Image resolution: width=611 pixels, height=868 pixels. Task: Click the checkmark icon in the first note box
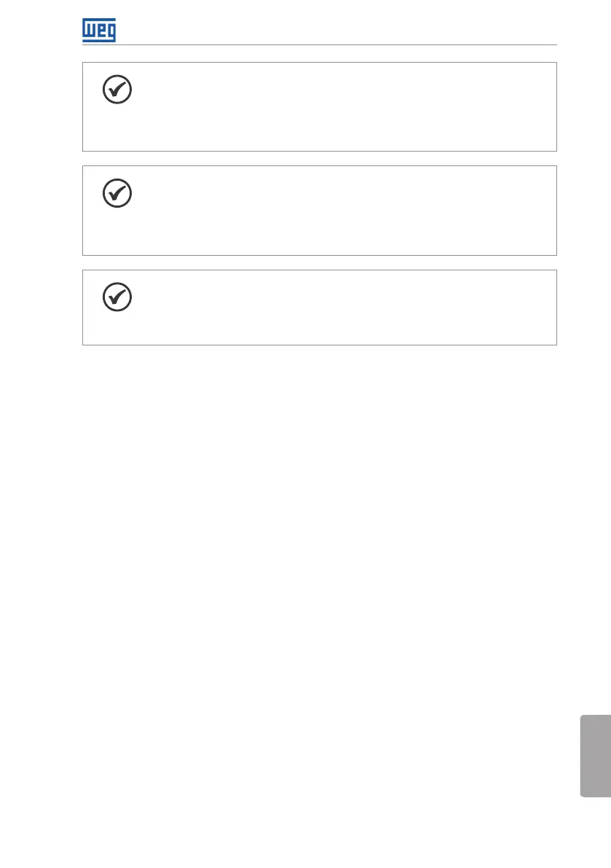[x=117, y=90]
